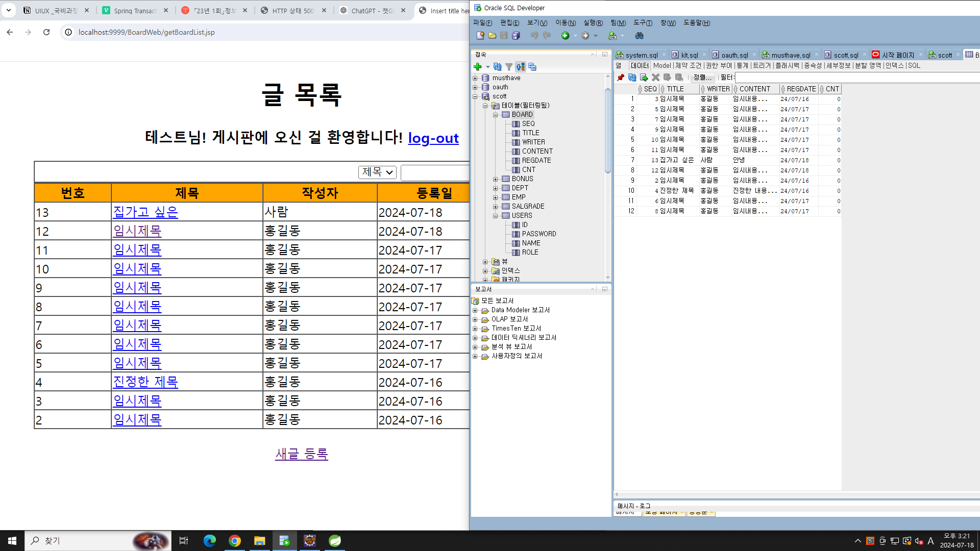
Task: Click the Find DB Object binoculars icon
Action: click(x=639, y=36)
